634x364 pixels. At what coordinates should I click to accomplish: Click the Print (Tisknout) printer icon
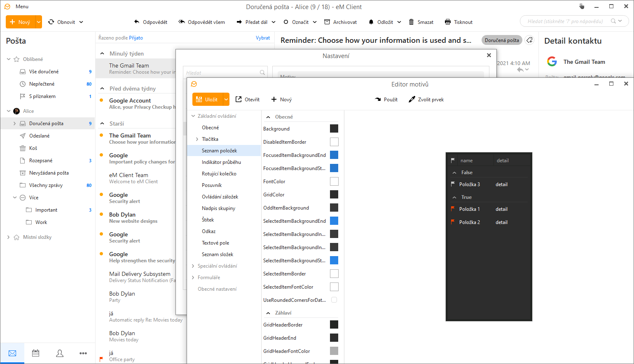448,22
